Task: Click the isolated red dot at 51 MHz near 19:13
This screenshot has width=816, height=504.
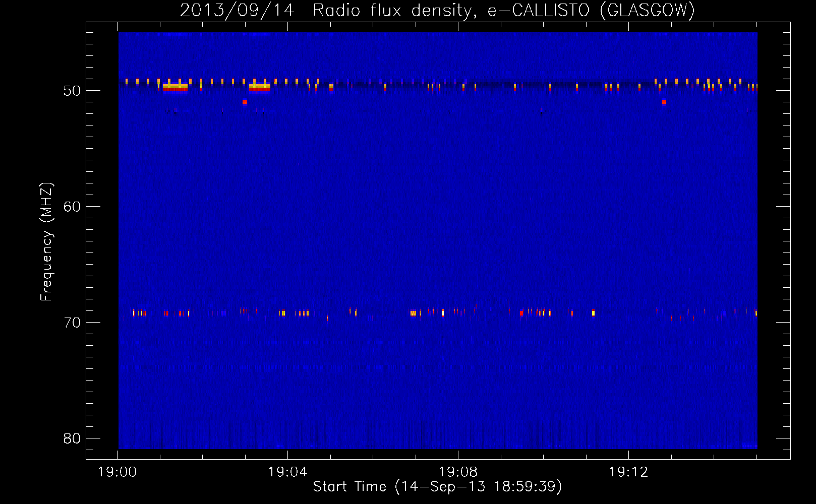Action: tap(664, 102)
